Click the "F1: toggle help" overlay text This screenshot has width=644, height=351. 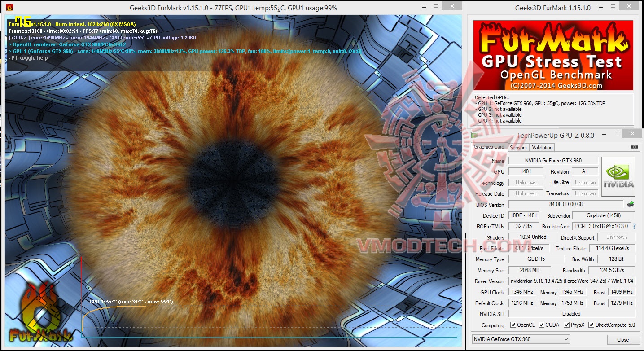[x=28, y=58]
